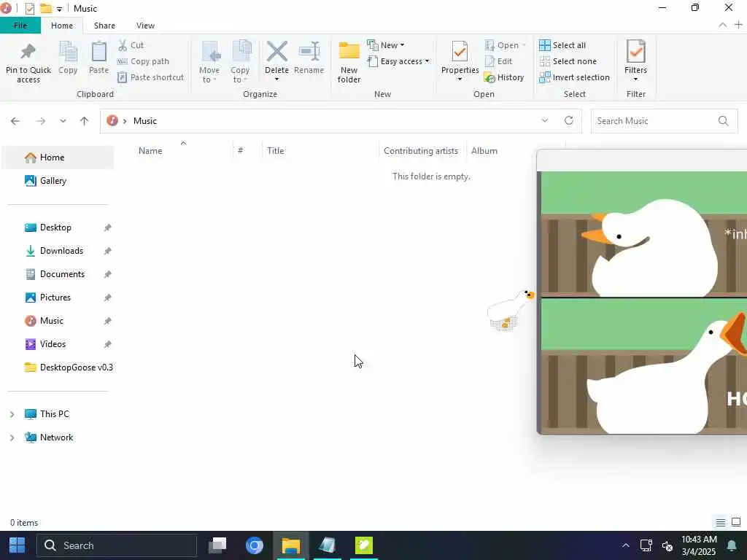Click the Search Music field
Image resolution: width=747 pixels, height=560 pixels.
pos(664,121)
